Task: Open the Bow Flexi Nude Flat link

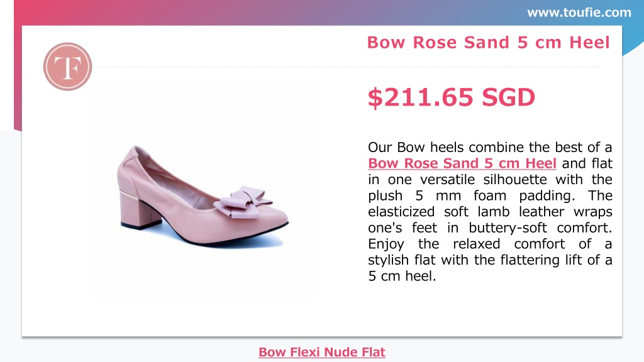Action: tap(322, 352)
